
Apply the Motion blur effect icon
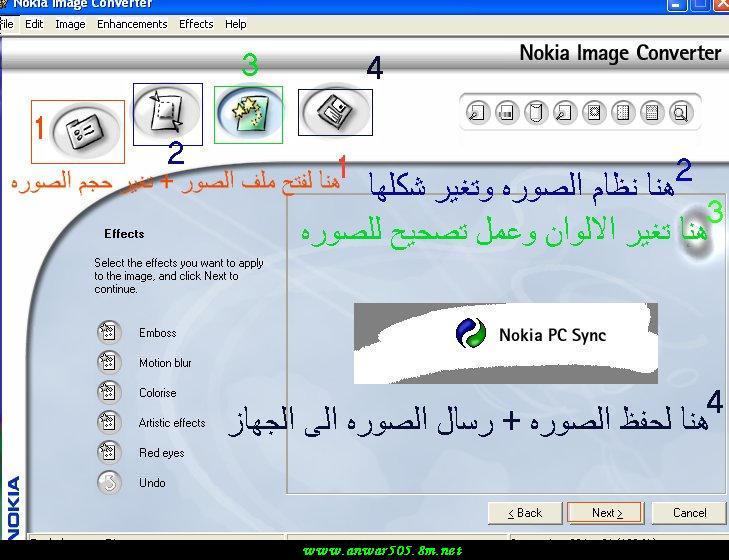click(109, 362)
